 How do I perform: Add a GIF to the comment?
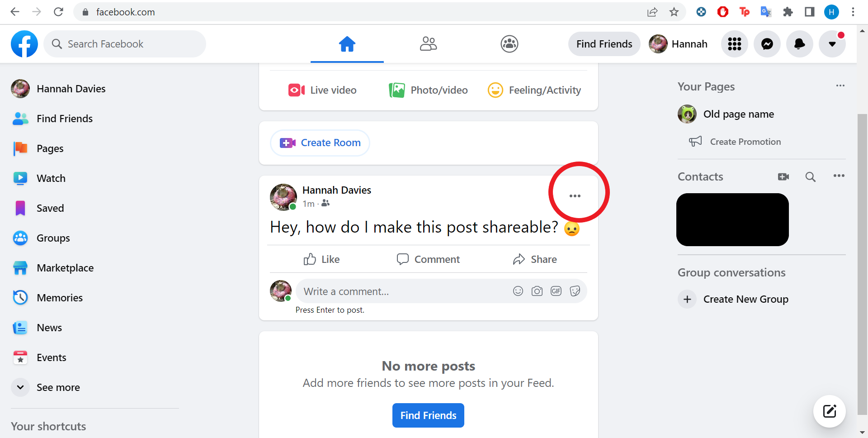[556, 291]
